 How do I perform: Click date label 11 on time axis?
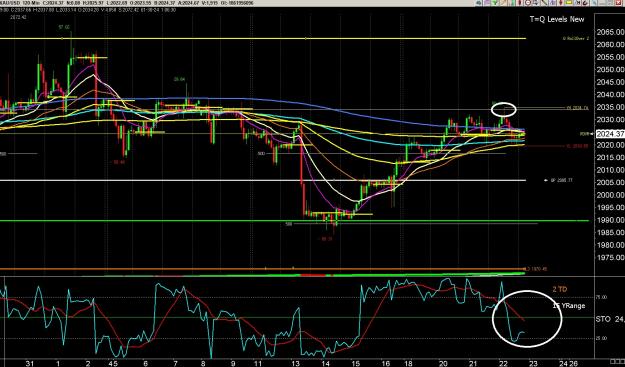click(x=259, y=363)
